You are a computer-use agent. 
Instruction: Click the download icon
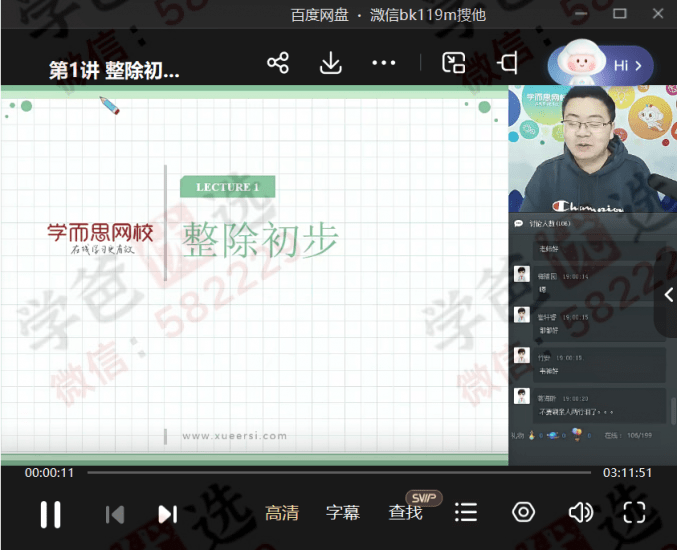[x=331, y=63]
